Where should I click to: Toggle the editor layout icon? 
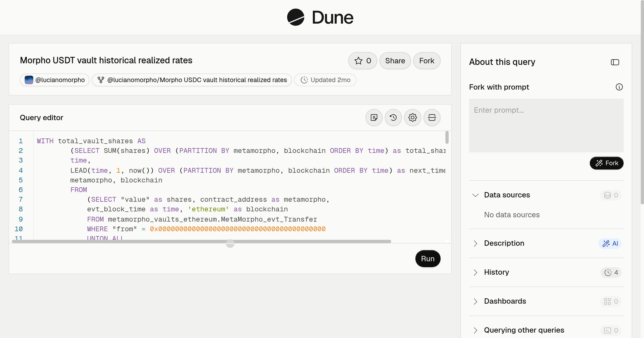pyautogui.click(x=432, y=117)
